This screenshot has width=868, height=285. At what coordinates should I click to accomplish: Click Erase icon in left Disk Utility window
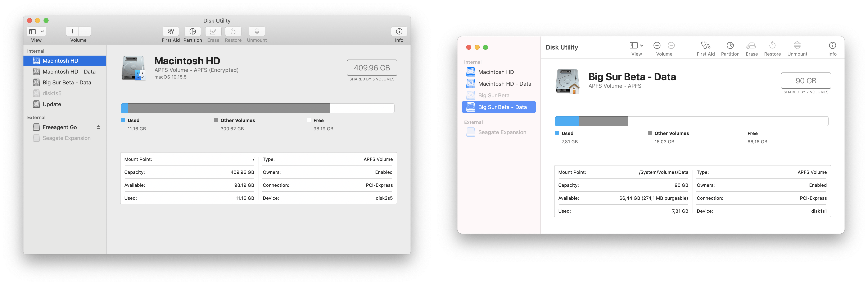(x=213, y=31)
